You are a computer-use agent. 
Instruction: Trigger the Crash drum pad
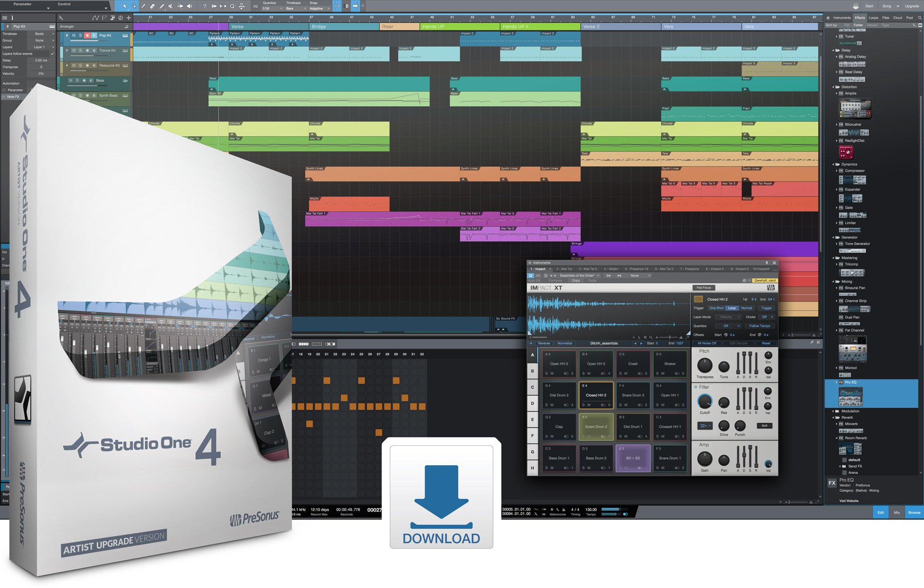(632, 364)
